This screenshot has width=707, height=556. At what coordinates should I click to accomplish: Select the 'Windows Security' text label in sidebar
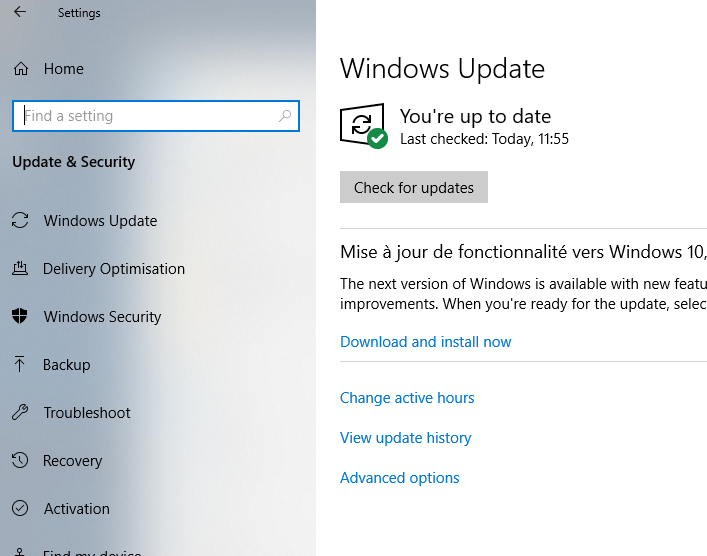coord(102,317)
